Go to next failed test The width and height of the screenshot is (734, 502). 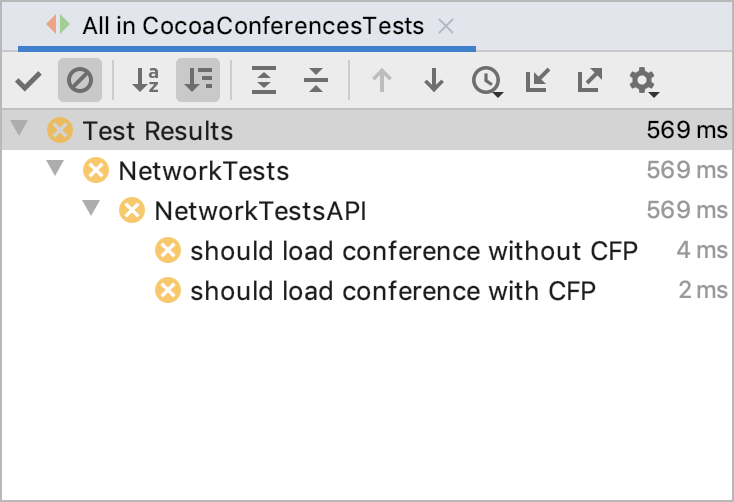433,81
